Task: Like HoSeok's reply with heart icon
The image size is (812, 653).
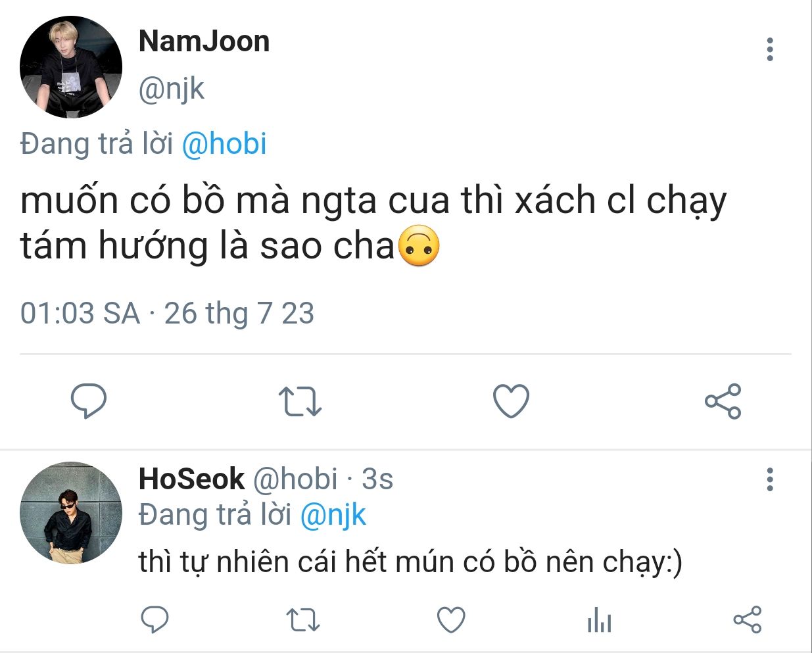Action: (451, 619)
